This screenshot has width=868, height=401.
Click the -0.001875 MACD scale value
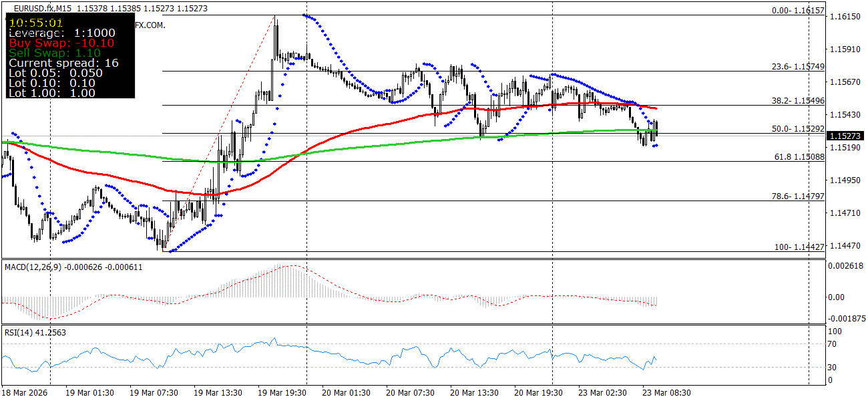click(846, 319)
